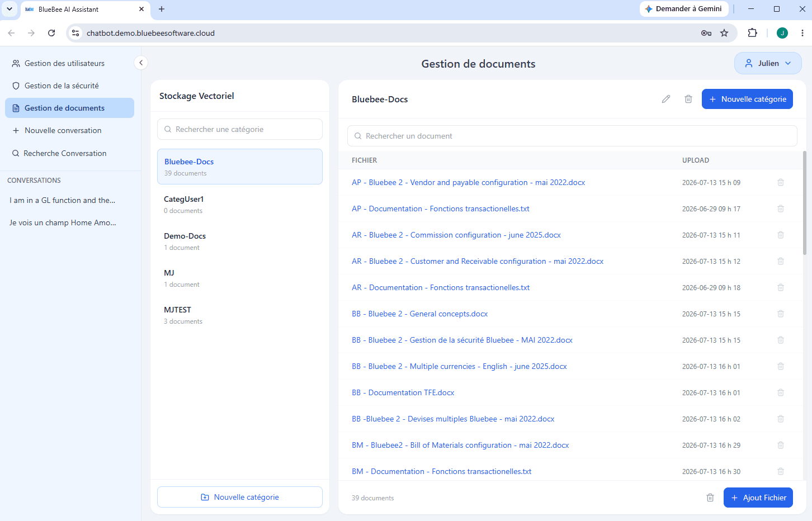Viewport: 812px width, 521px height.
Task: Click the footer trash icon beside Ajout Fichier
Action: point(710,498)
